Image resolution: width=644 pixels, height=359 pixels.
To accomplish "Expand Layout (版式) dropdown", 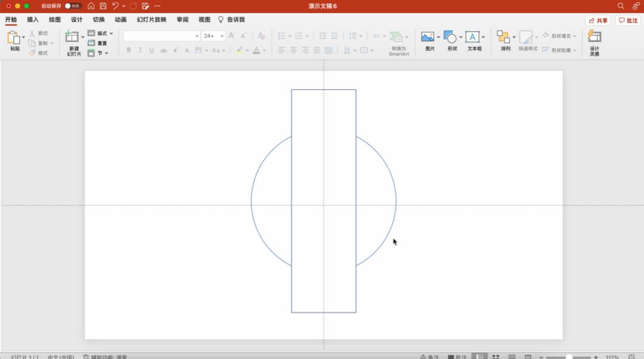I will click(x=111, y=33).
